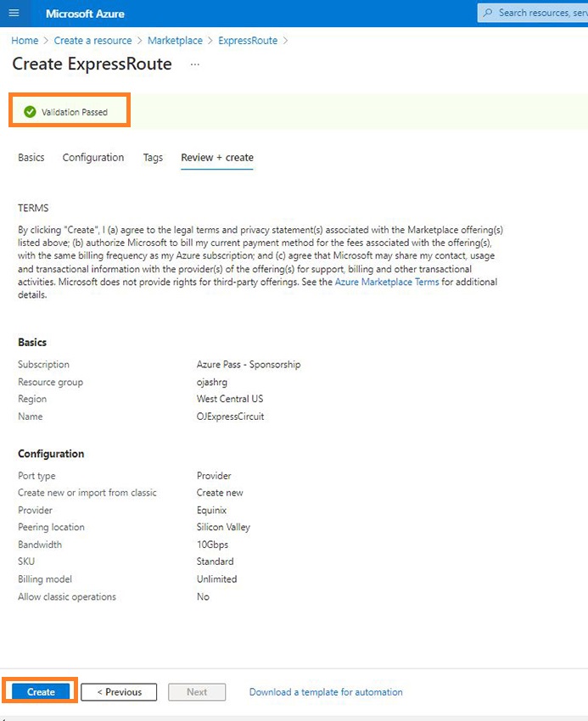Go back with the Previous button
This screenshot has width=588, height=721.
click(119, 692)
